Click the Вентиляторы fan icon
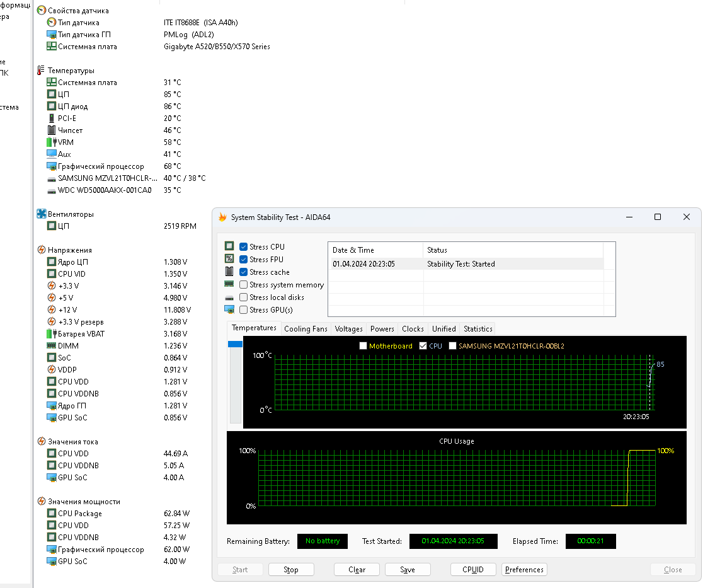Screen dimensions: 715x588 point(42,214)
